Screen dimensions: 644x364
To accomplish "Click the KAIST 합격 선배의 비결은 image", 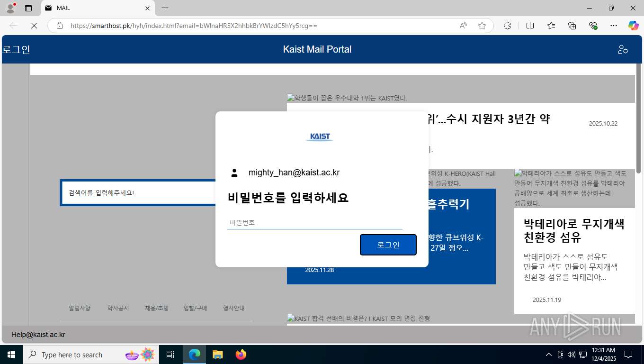I will (x=358, y=318).
